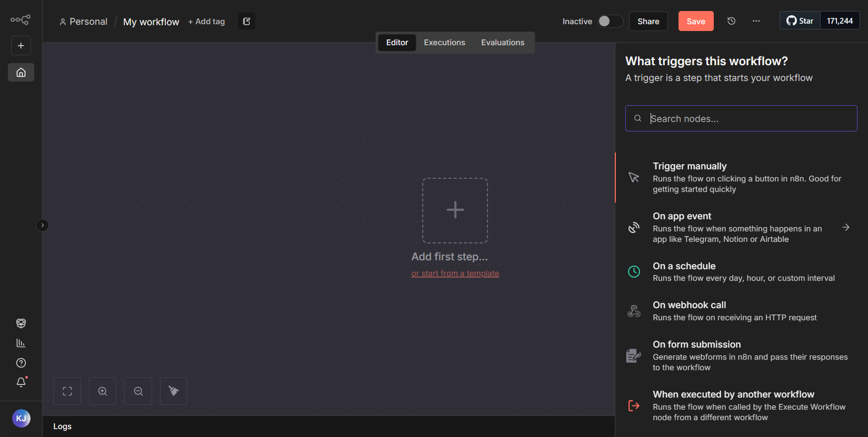Click the zoom in canvas button
The image size is (868, 437).
pos(103,391)
